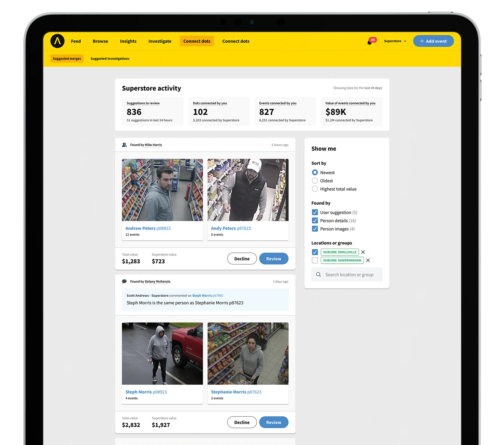Decline the Steph Morris merge suggestion
The width and height of the screenshot is (504, 445).
pyautogui.click(x=242, y=422)
